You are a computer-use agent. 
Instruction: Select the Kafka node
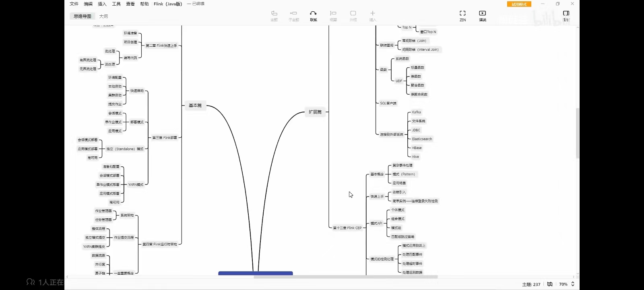416,112
